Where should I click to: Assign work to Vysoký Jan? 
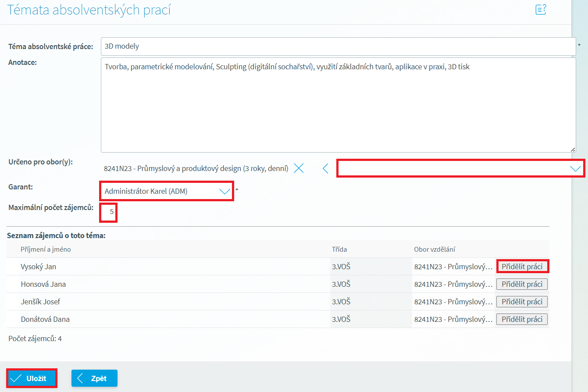(x=522, y=267)
